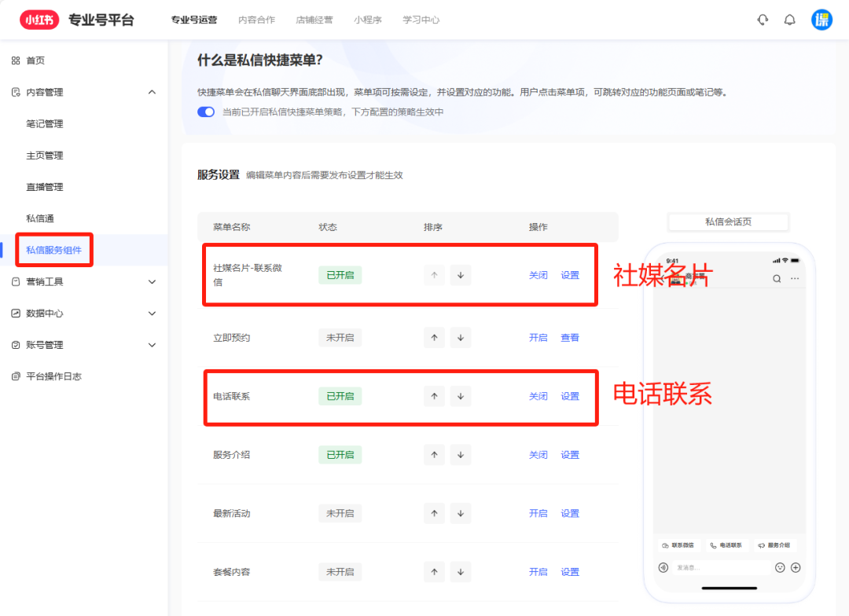Click the 课 profile avatar icon

pyautogui.click(x=821, y=19)
